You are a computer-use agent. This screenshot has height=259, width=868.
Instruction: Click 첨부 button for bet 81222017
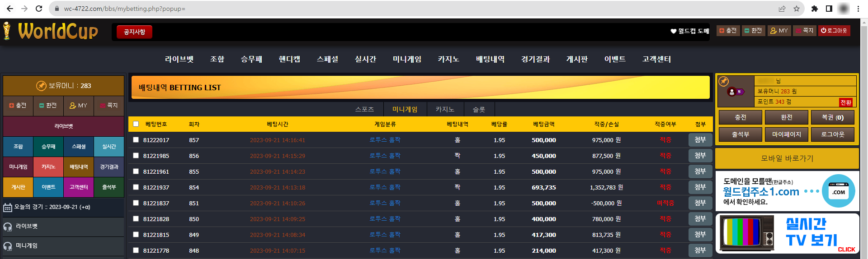(700, 140)
